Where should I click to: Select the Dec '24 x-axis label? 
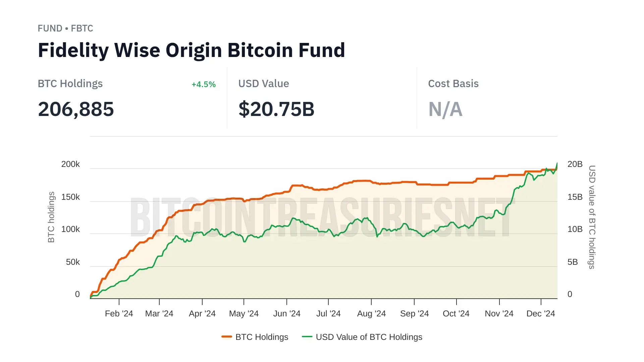point(540,313)
